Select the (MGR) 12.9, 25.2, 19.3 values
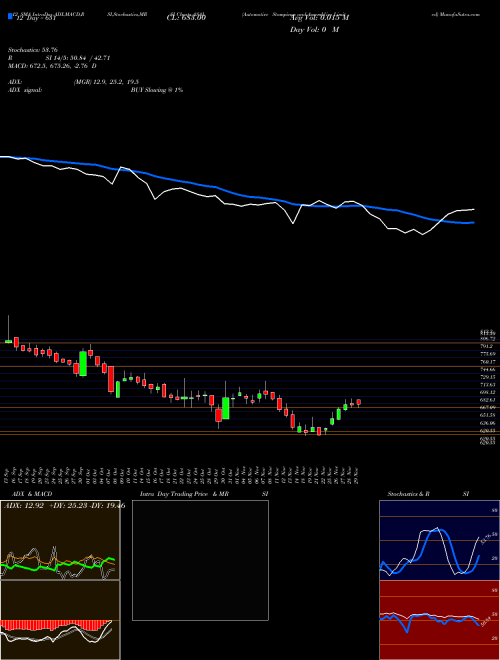The width and height of the screenshot is (500, 660). pyautogui.click(x=106, y=82)
